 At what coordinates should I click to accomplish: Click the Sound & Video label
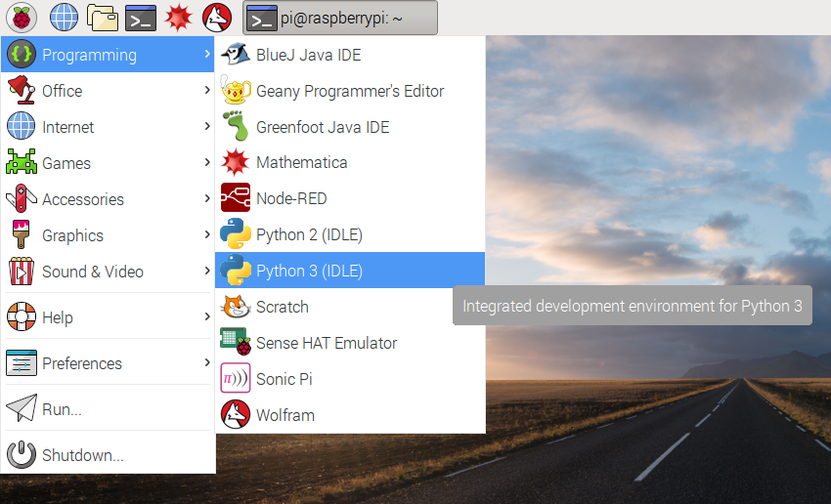93,272
